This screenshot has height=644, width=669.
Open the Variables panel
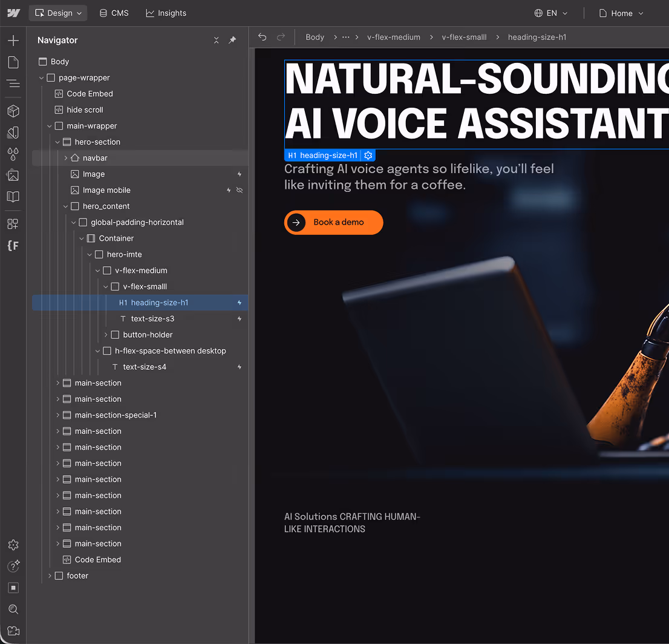pos(13,133)
